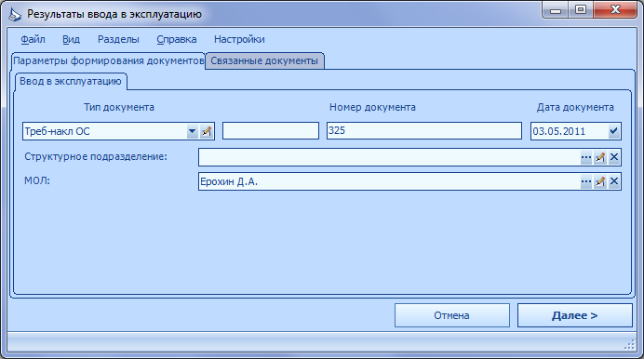Click empty prefix field before document number
Viewport: 644px width, 359px height.
(x=271, y=131)
